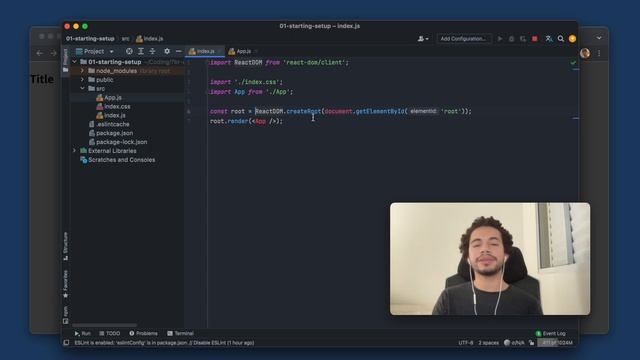Open the Structure side tool window
Image resolution: width=640 pixels, height=360 pixels.
(65, 246)
